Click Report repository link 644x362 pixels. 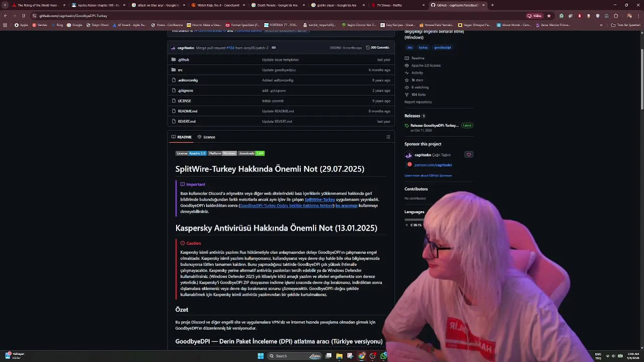click(418, 102)
